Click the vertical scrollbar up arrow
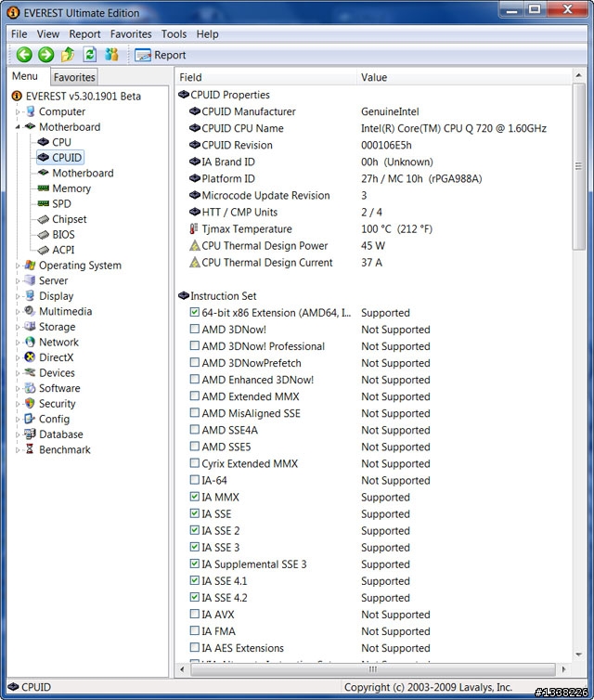 pos(579,75)
